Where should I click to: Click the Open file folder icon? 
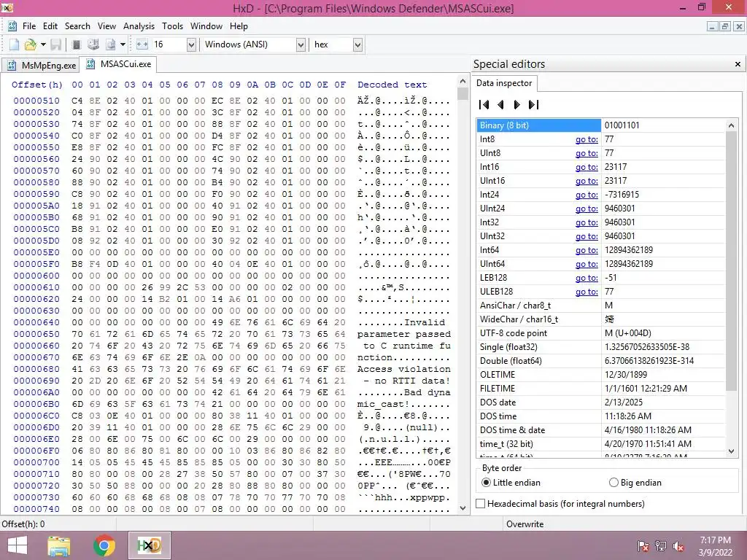coord(31,44)
